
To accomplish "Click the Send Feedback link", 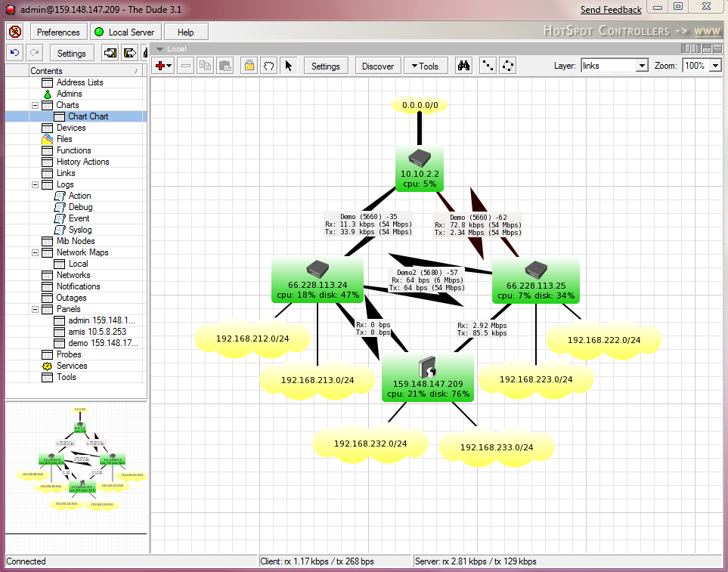I will [611, 10].
